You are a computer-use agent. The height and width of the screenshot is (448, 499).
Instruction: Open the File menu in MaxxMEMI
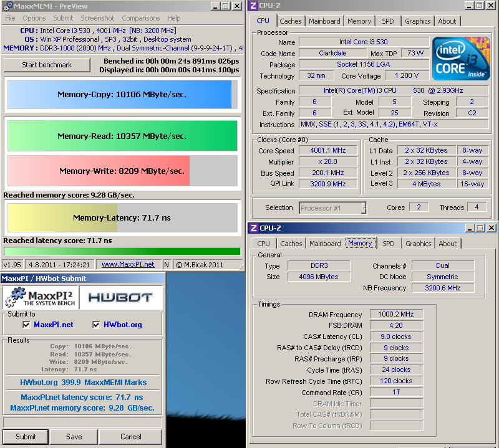pos(10,18)
